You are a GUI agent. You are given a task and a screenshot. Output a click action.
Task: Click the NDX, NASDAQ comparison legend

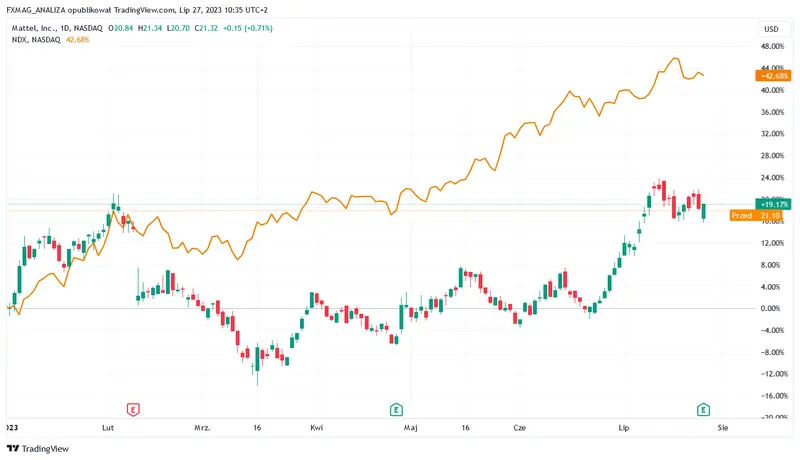34,39
